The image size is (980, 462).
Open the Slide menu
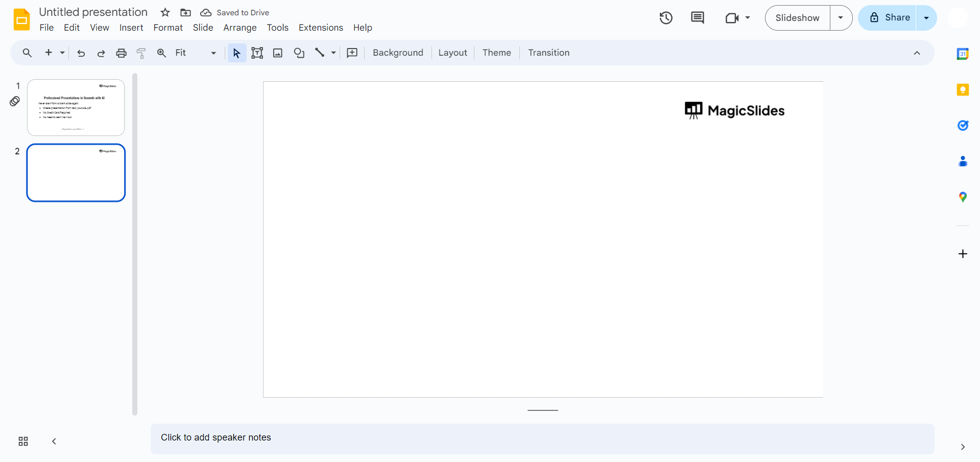click(203, 28)
